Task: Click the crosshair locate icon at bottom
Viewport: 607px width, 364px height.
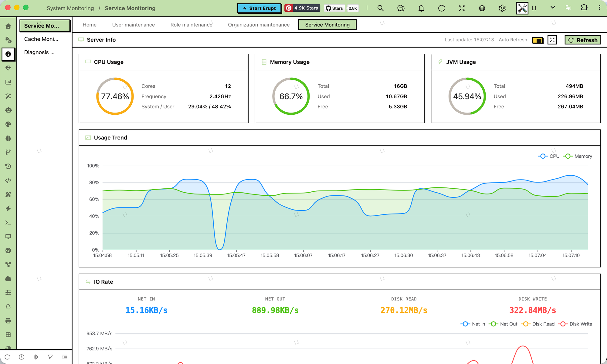Action: (36, 357)
